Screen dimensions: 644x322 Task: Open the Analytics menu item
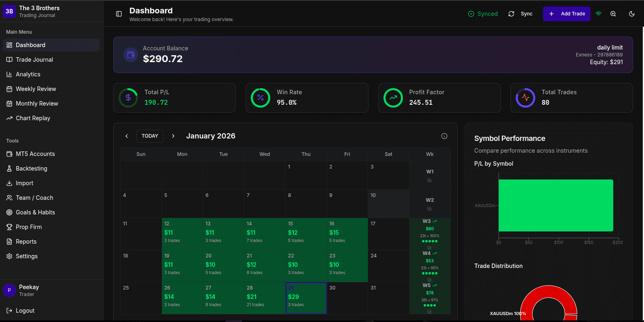point(28,74)
